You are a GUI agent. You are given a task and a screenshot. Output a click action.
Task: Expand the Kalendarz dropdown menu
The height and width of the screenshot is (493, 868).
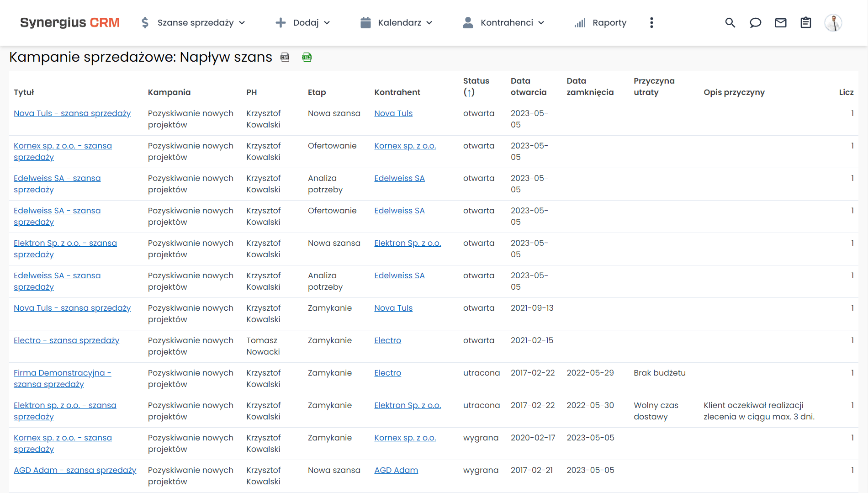pyautogui.click(x=396, y=23)
